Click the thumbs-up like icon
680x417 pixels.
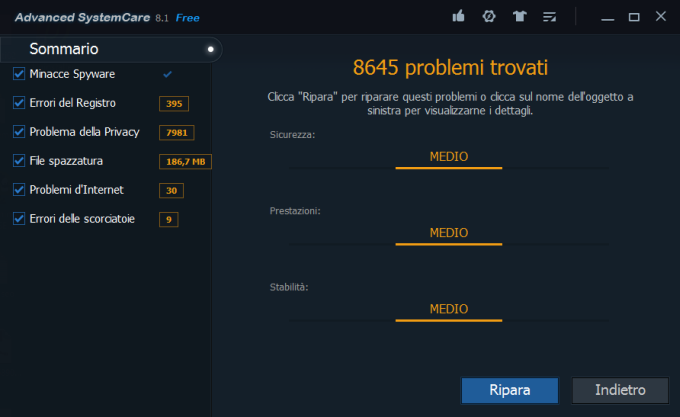tap(458, 16)
